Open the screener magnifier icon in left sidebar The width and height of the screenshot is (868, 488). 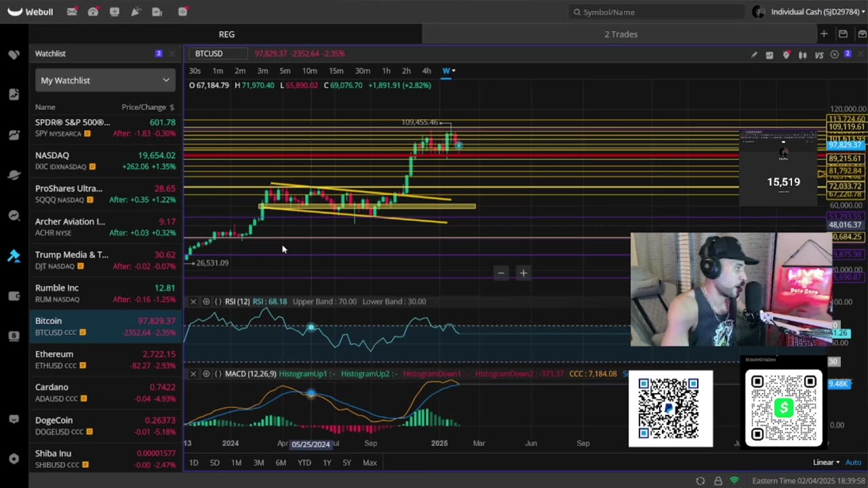(x=14, y=216)
